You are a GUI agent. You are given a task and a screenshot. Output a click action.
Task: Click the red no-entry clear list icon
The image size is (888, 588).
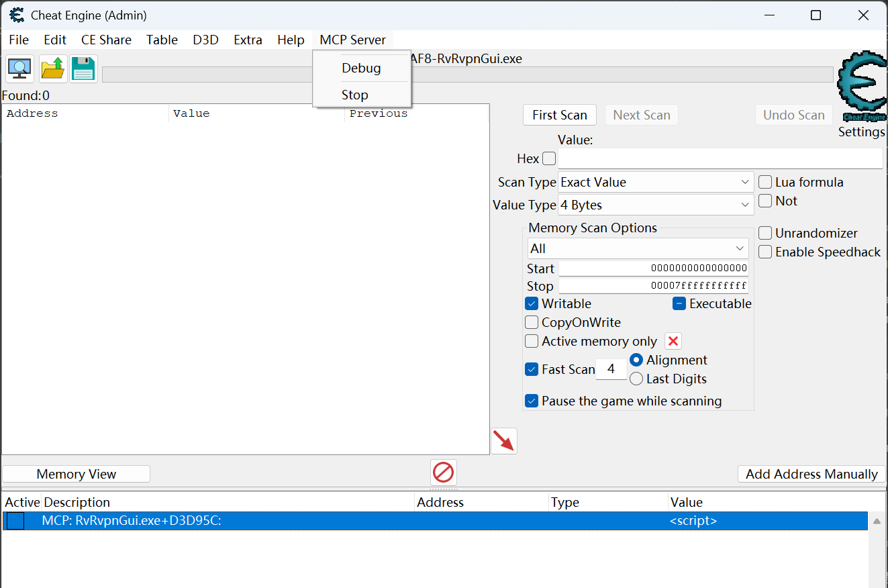(x=444, y=473)
